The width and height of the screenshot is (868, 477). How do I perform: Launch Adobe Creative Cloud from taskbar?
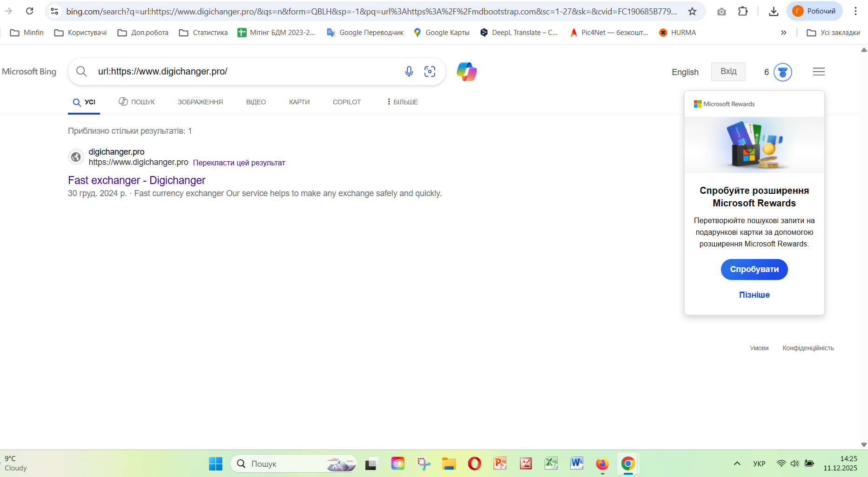coord(397,463)
